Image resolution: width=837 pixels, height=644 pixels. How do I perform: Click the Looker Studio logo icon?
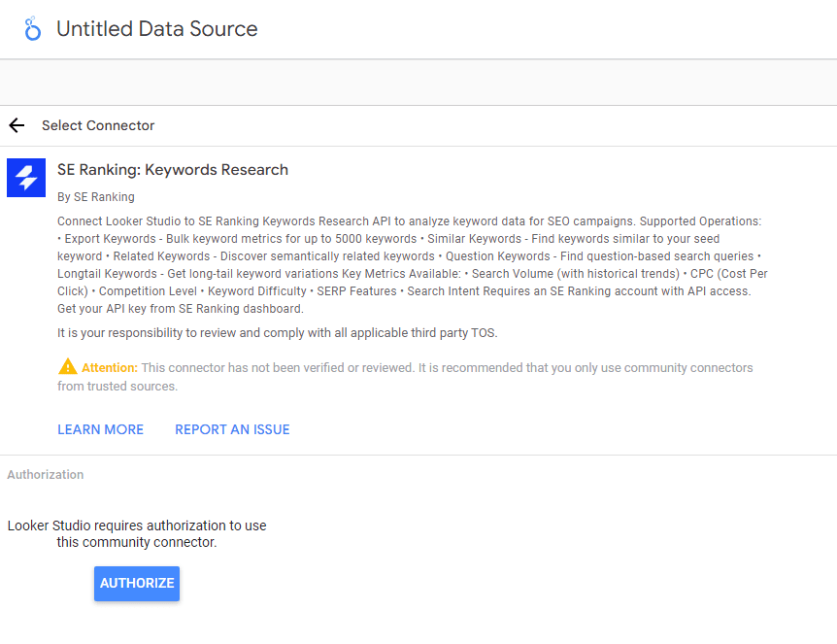(32, 29)
